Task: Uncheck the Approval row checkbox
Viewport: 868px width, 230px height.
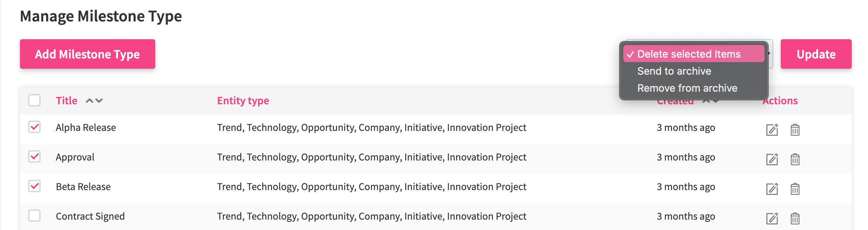Action: (34, 156)
